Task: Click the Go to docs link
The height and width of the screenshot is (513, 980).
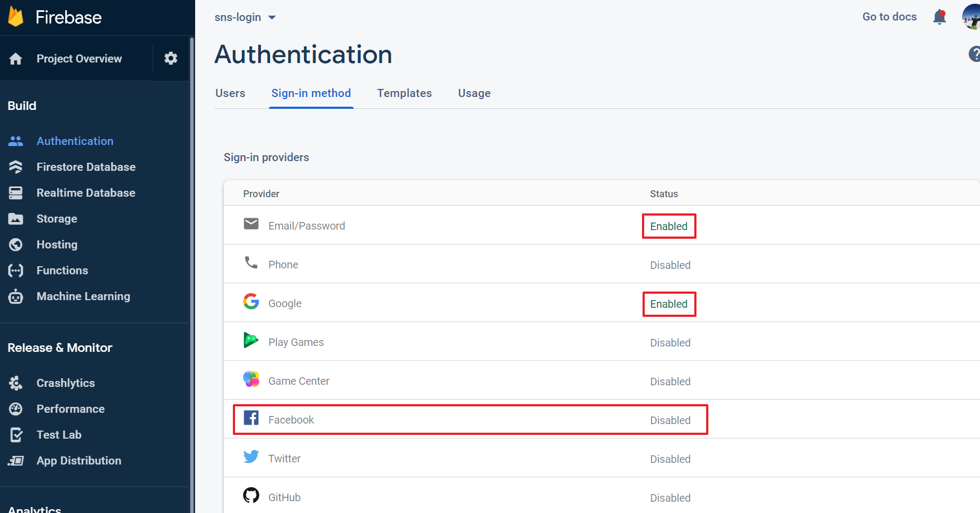Action: coord(889,17)
